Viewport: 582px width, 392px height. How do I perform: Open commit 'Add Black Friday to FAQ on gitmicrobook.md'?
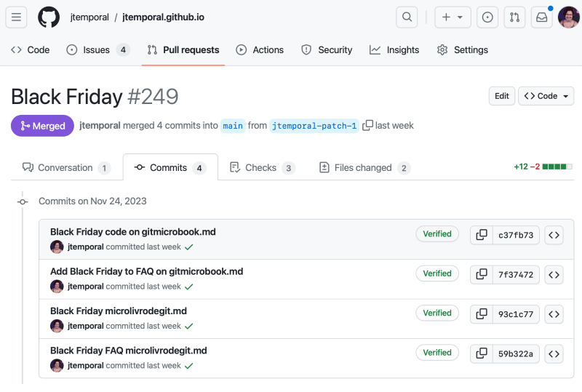pos(147,272)
